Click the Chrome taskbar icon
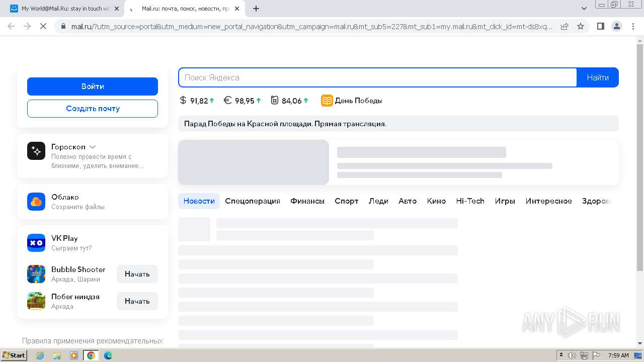 (91, 355)
